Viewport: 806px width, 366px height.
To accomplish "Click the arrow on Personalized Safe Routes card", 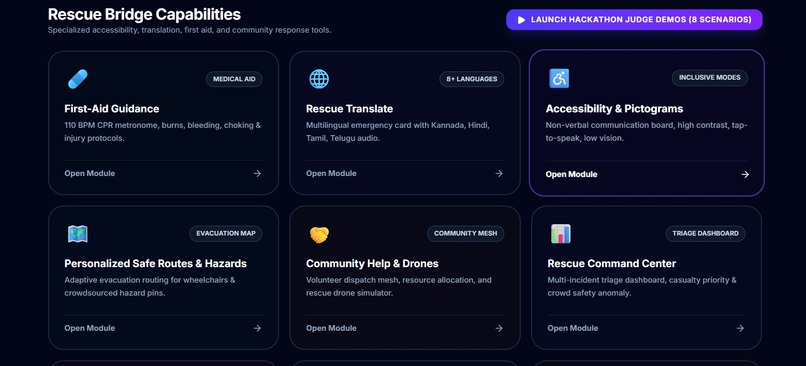I will click(x=257, y=328).
